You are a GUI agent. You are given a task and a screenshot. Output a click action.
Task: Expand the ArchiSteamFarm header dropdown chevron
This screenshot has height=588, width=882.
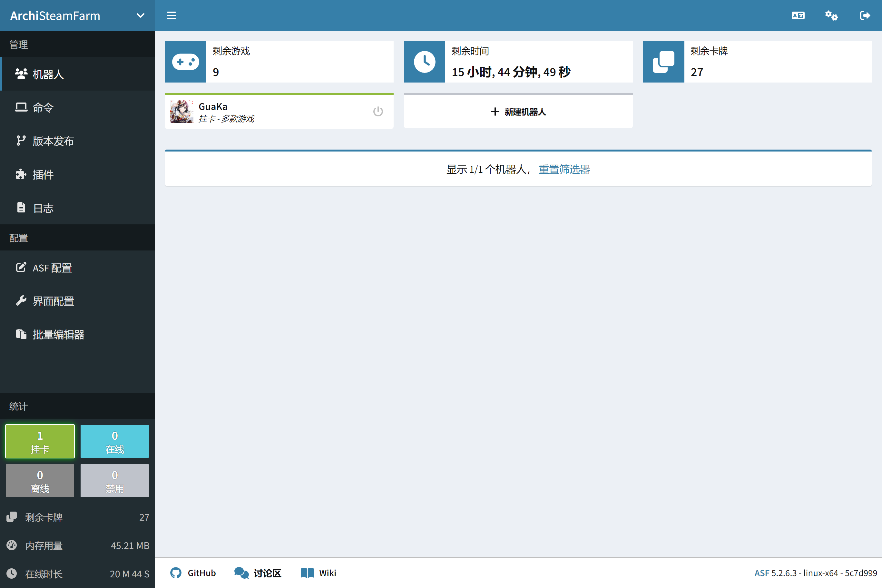coord(140,15)
